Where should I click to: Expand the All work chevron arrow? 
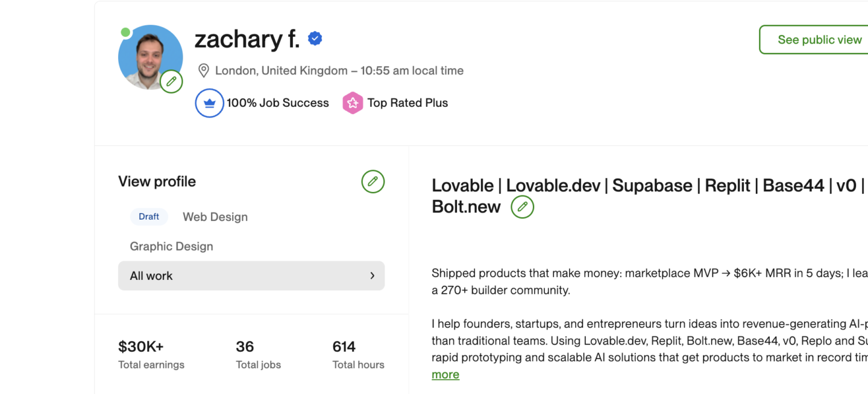click(372, 276)
